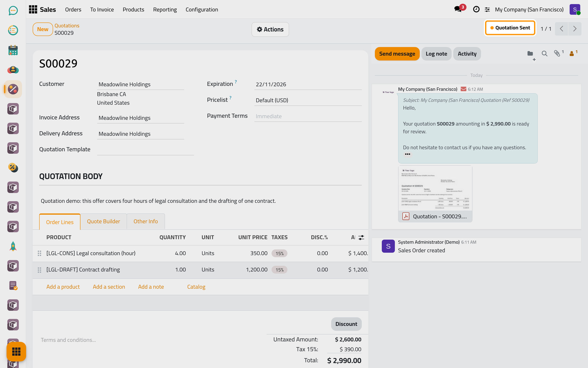588x368 pixels.
Task: Open the clock activities icon in top bar
Action: (x=476, y=10)
